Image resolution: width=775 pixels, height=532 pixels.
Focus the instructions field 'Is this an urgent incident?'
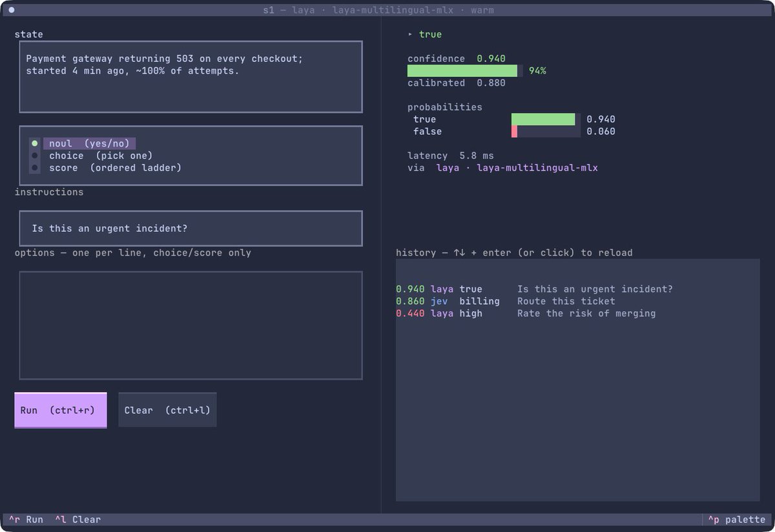[x=191, y=229]
